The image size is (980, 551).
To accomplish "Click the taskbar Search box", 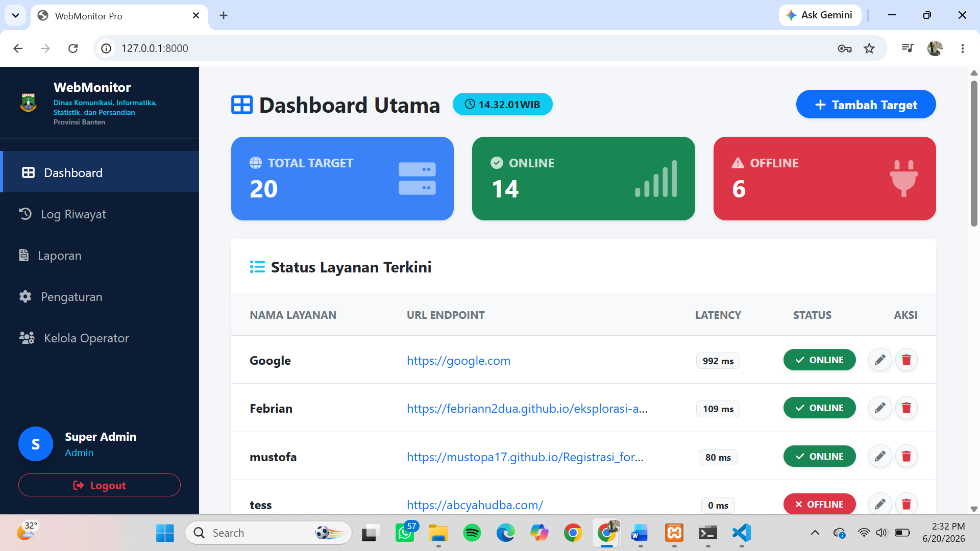I will point(269,533).
